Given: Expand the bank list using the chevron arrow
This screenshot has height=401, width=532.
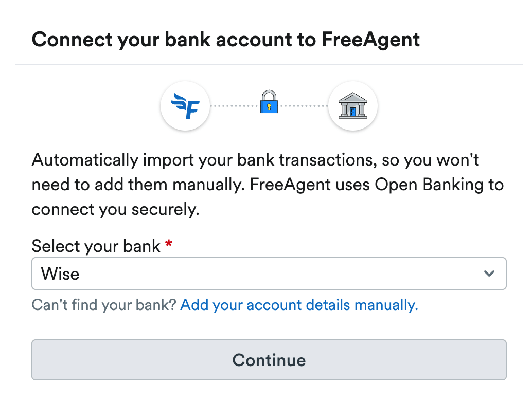Looking at the screenshot, I should [489, 274].
